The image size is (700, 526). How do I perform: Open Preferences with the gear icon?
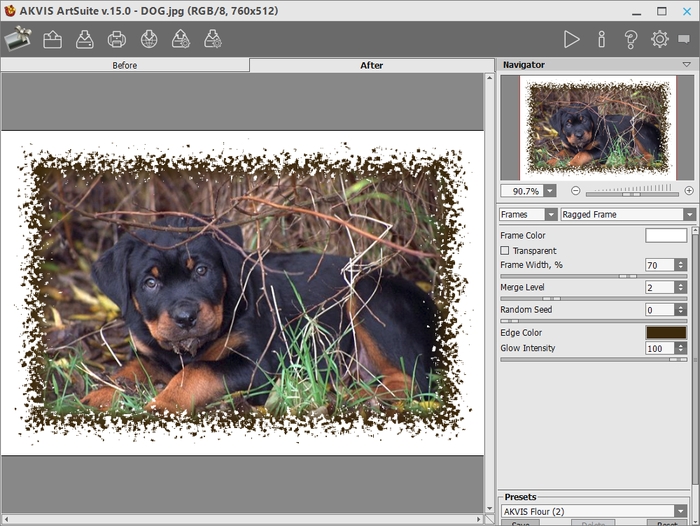(x=660, y=40)
